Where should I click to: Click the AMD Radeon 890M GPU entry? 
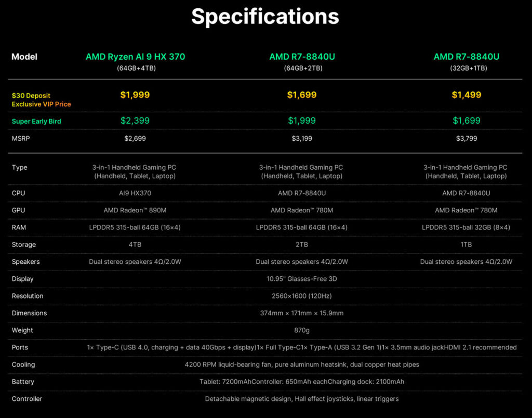[135, 210]
